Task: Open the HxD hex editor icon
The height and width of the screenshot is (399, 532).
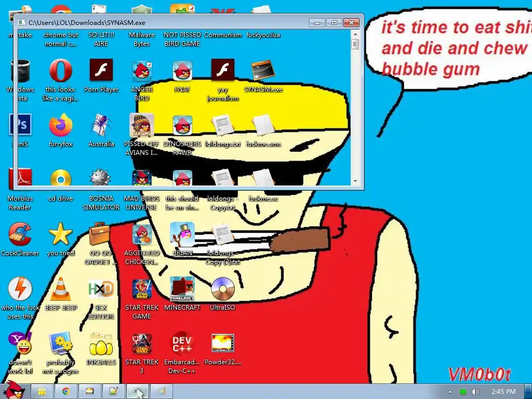Action: (101, 289)
